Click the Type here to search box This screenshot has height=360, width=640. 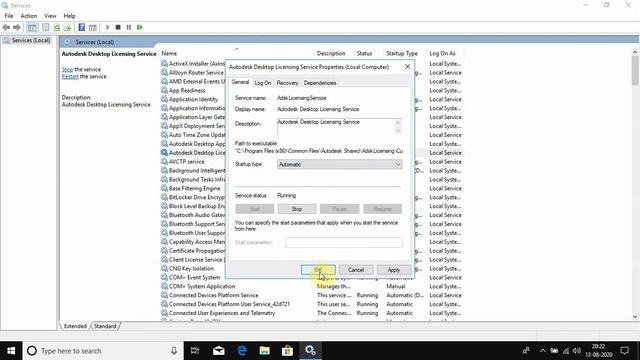pyautogui.click(x=103, y=351)
